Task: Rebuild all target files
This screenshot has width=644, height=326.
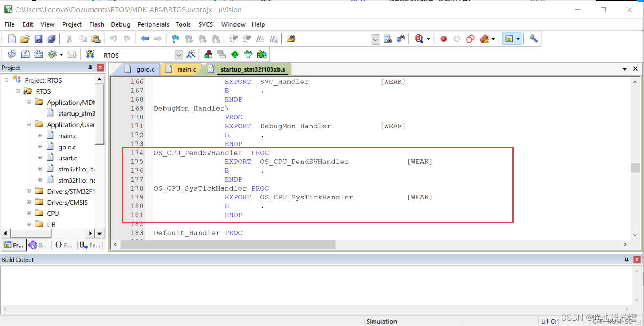Action: 39,55
